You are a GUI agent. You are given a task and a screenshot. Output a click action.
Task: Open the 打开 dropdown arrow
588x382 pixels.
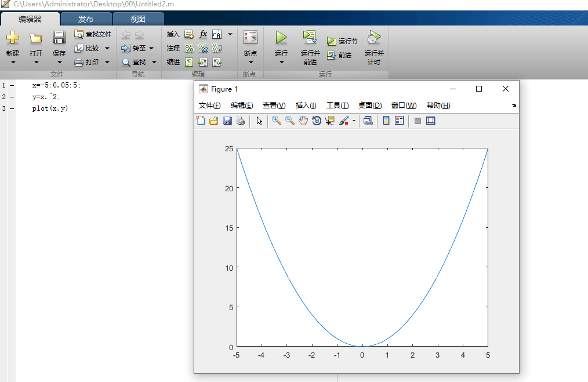pos(36,62)
